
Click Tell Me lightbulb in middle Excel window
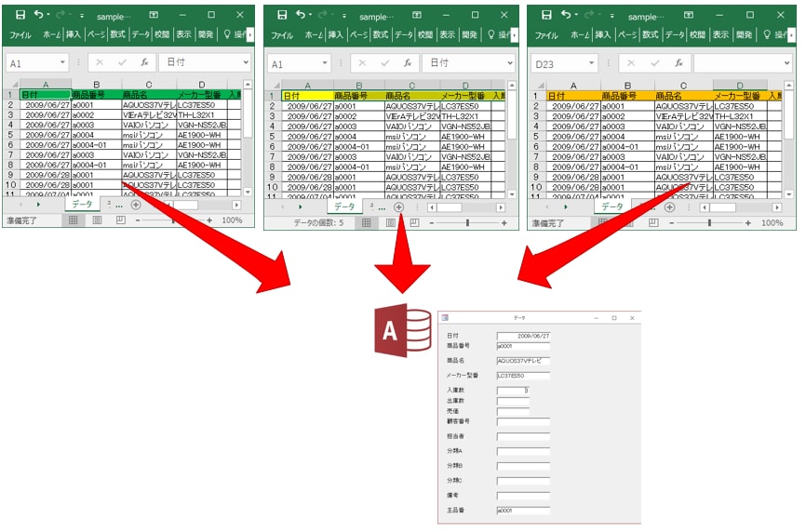pos(490,34)
